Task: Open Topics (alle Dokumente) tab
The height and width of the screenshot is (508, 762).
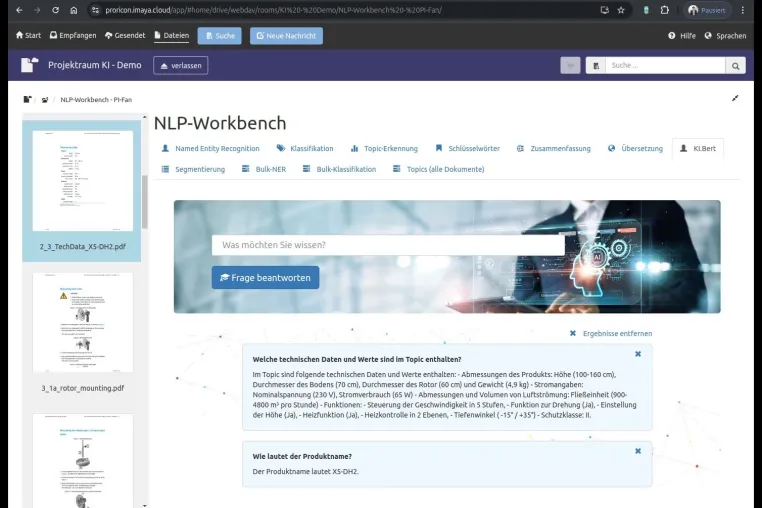Action: coord(438,169)
